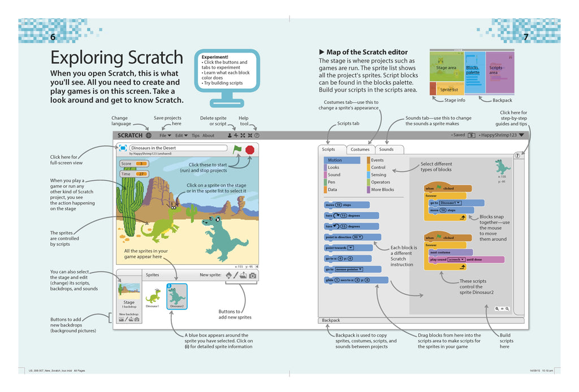Viewport: 579px width, 392px height.
Task: Paint a new sprite with the brush icon
Action: click(236, 275)
